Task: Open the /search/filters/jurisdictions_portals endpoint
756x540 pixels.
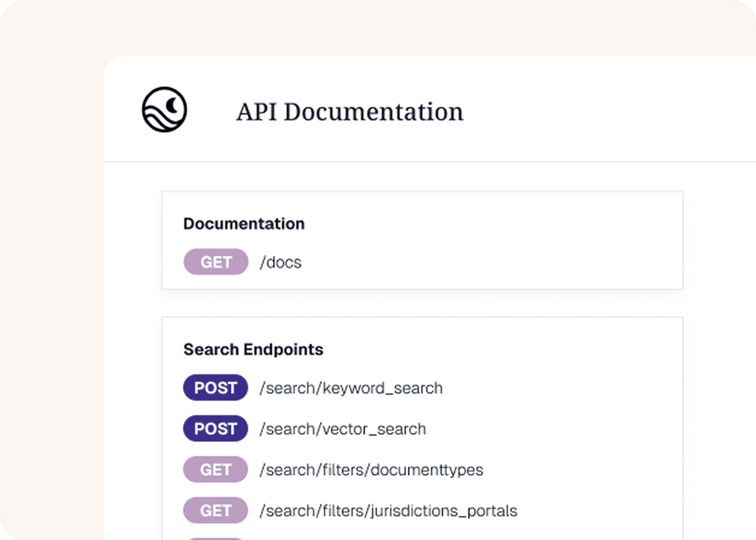Action: [x=388, y=511]
